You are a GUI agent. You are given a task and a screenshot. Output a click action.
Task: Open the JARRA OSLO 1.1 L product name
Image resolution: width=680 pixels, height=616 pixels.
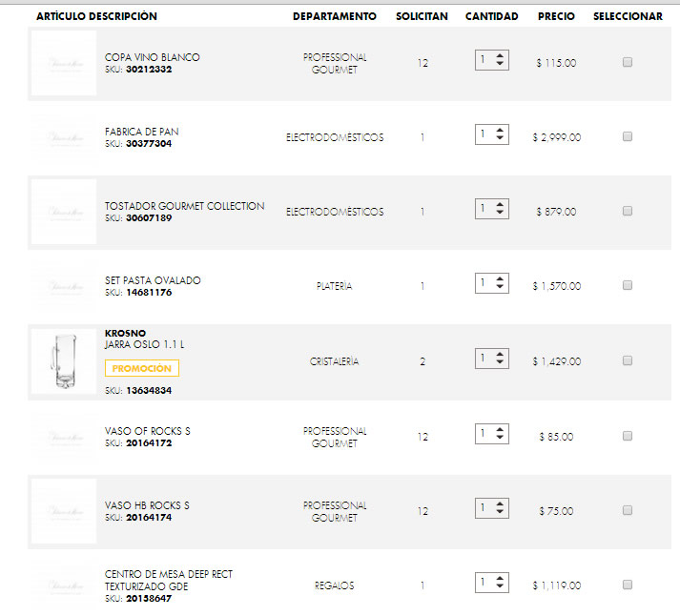click(x=145, y=344)
